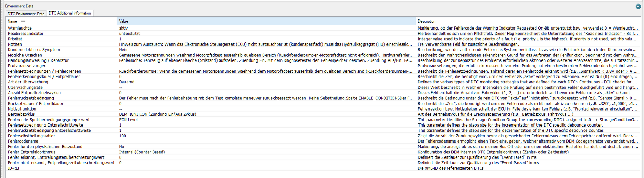Click the 'Fehlersuche: Fahrzeug' value text

tap(266, 60)
